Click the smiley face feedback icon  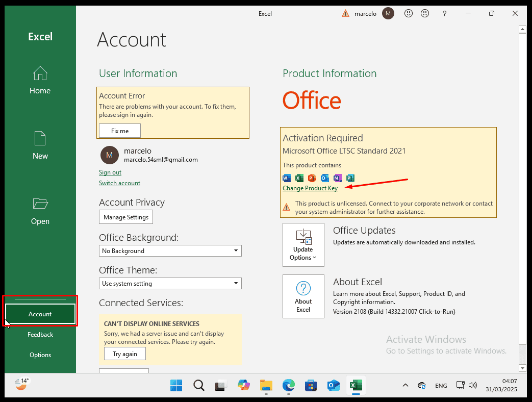click(x=409, y=14)
